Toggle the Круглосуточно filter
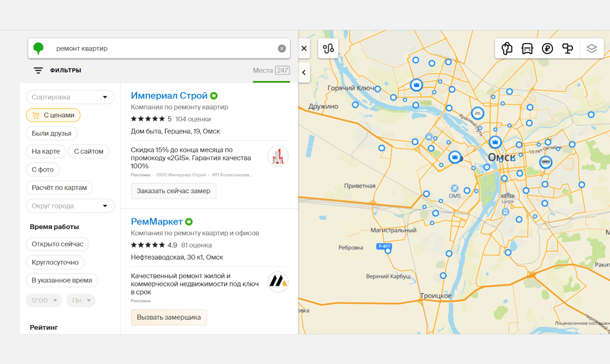 55,262
